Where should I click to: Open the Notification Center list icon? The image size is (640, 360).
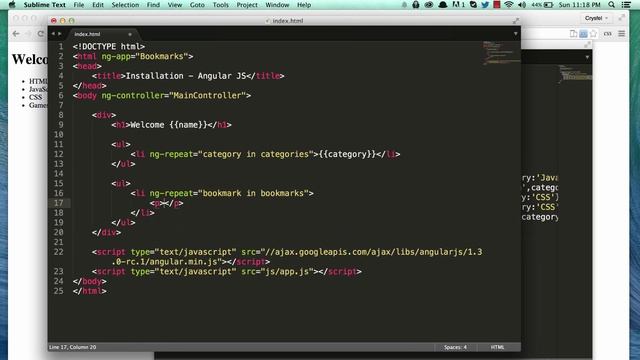(x=627, y=5)
